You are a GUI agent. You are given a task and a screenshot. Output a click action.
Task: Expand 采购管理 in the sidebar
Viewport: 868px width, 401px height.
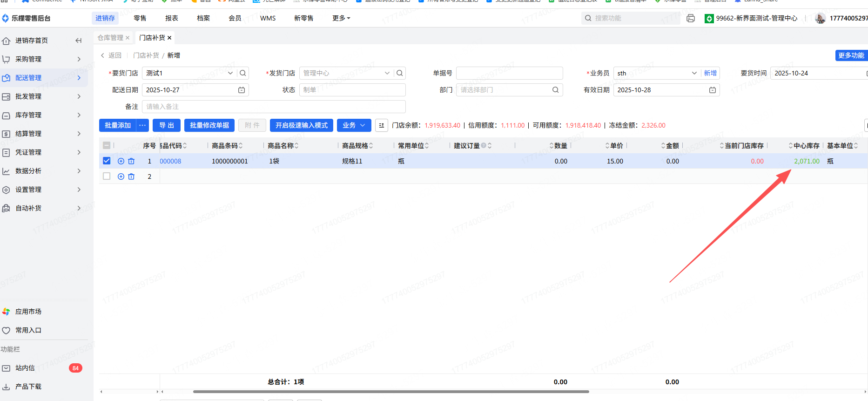coord(28,59)
